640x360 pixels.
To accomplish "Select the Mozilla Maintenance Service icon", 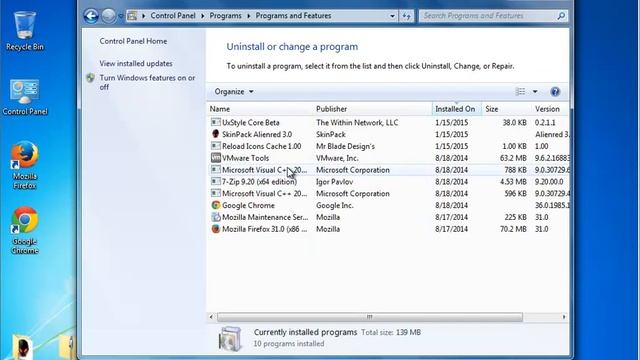I will coord(216,217).
